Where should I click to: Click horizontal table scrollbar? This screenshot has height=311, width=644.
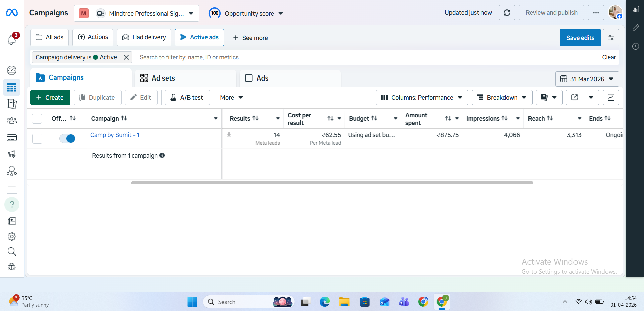tap(332, 183)
